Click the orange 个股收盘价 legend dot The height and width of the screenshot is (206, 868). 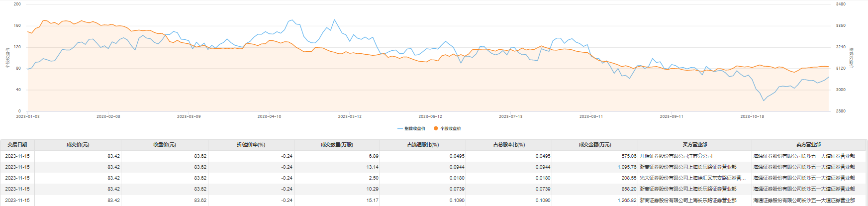436,129
